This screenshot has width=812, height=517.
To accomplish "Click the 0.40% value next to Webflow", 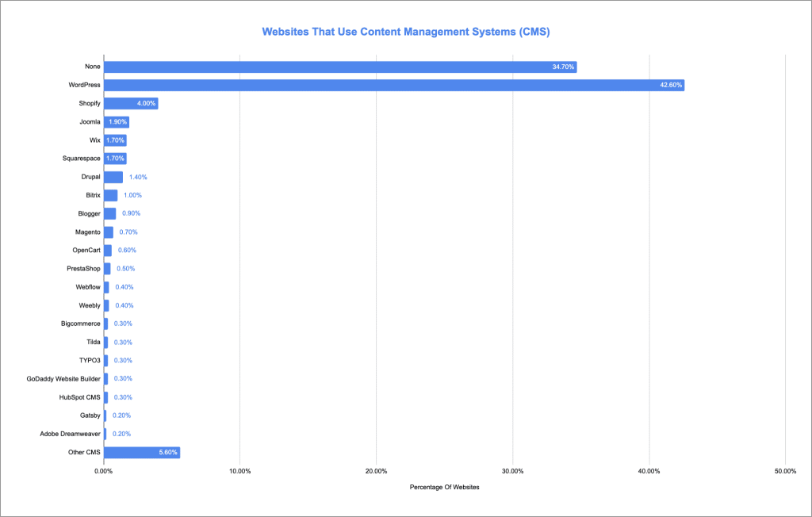I will (x=124, y=287).
